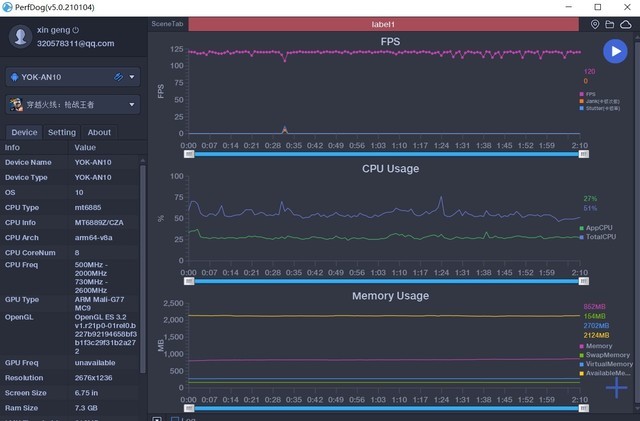Toggle the AvailableMe... series in the legend
640x421 pixels.
click(x=605, y=373)
